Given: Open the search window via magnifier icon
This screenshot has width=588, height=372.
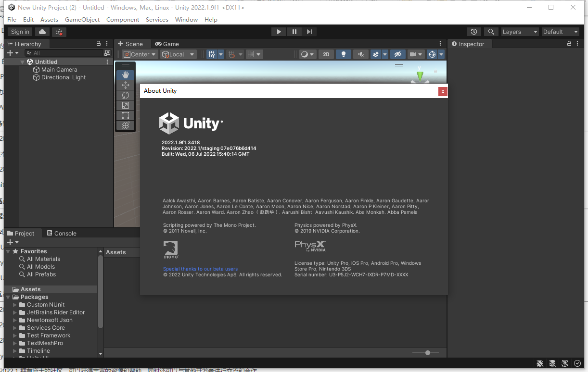Looking at the screenshot, I should (491, 31).
